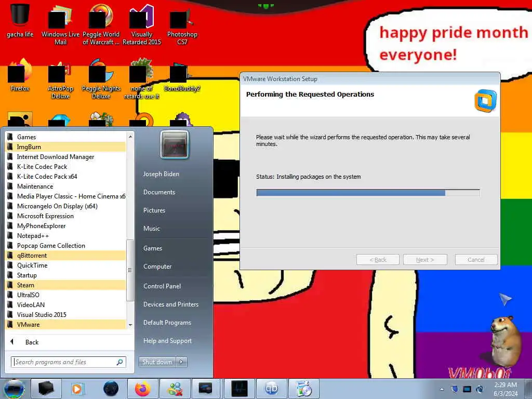Expand the VMware folder
Viewport: 532px width, 399px height.
[x=66, y=325]
